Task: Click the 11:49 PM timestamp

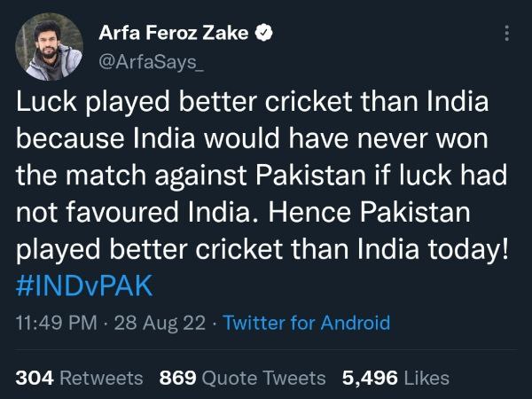Action: click(57, 323)
